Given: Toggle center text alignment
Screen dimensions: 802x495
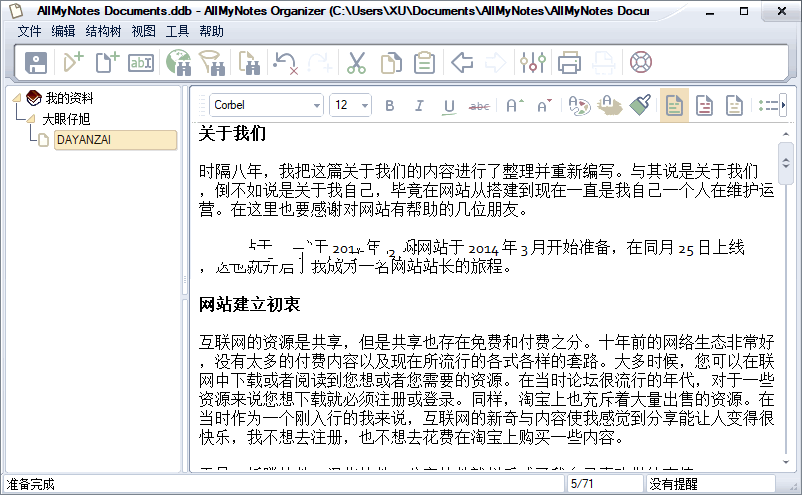Looking at the screenshot, I should tap(704, 105).
